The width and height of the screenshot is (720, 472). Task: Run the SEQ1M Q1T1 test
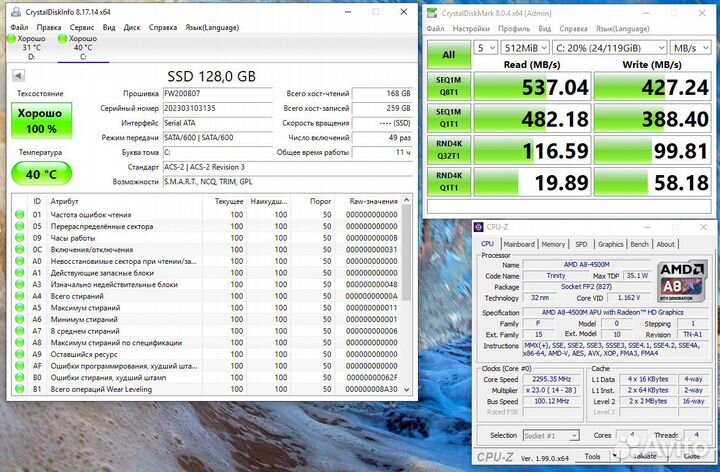click(449, 118)
